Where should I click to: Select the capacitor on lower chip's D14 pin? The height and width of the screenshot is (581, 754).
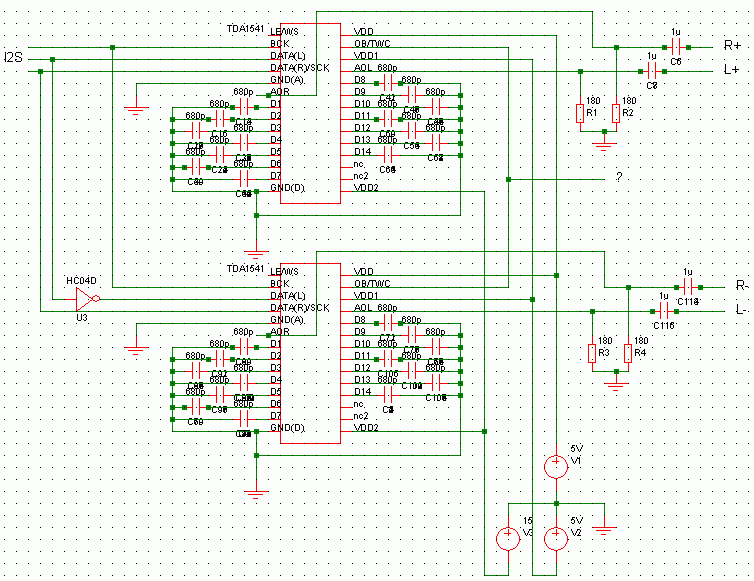(389, 395)
